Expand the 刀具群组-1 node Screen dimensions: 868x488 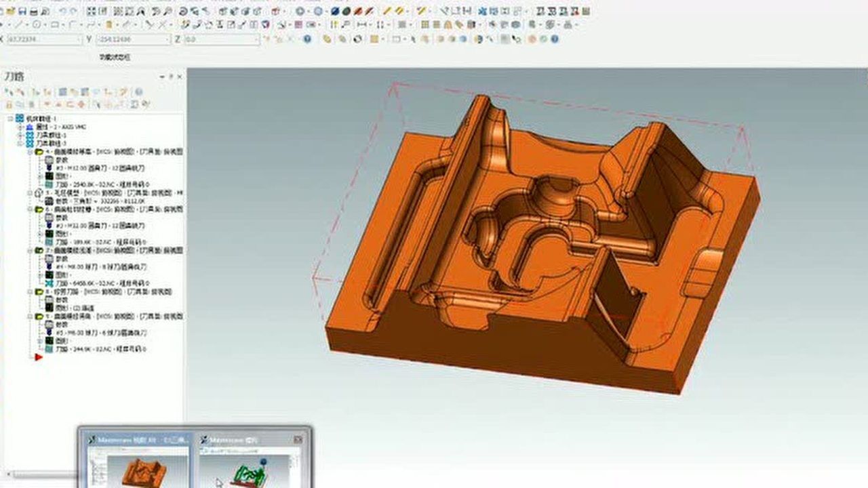coord(19,135)
